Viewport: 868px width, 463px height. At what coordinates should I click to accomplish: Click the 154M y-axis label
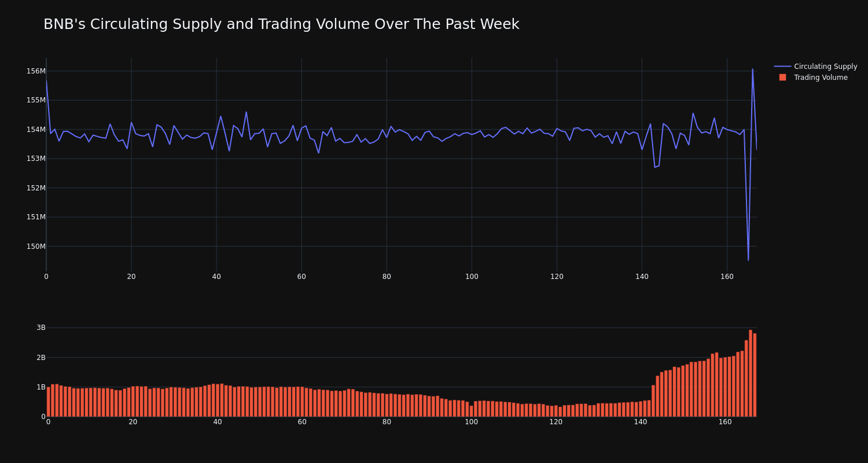pos(36,130)
